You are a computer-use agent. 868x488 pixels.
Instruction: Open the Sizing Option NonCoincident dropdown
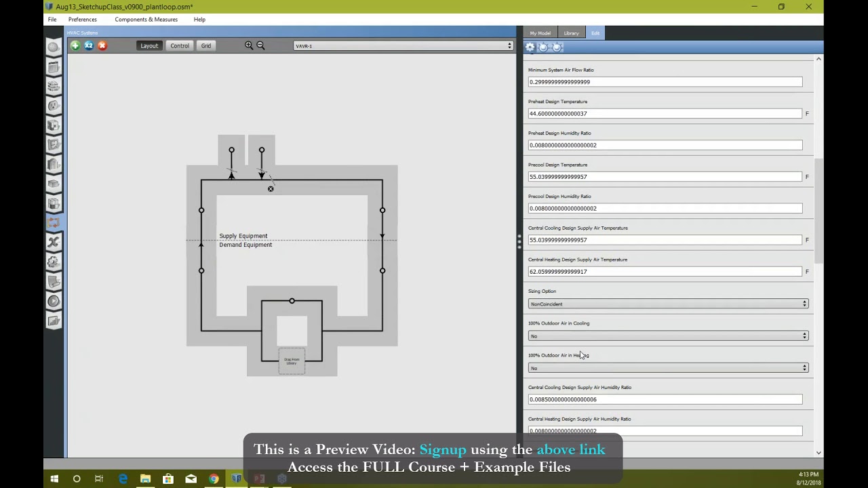(668, 304)
